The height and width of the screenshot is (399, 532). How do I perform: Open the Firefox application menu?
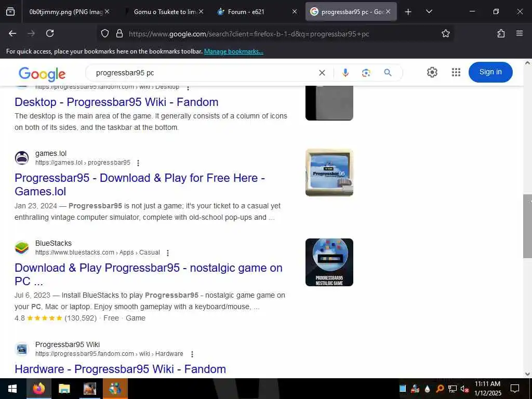(520, 33)
